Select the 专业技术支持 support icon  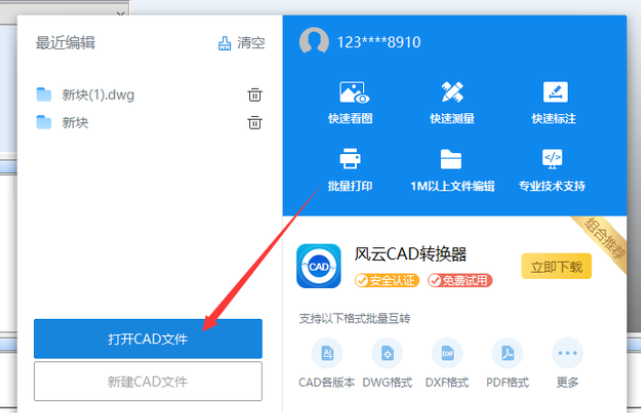pyautogui.click(x=552, y=159)
